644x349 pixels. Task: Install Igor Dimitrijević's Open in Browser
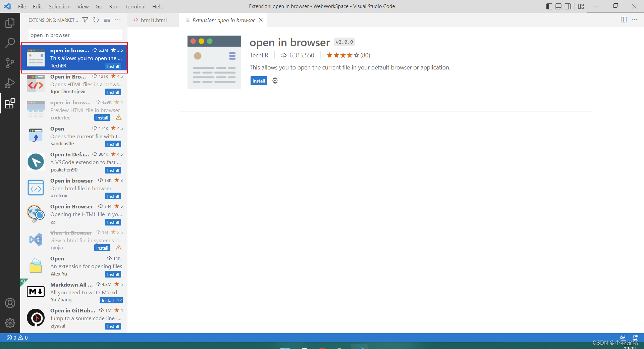(x=113, y=92)
